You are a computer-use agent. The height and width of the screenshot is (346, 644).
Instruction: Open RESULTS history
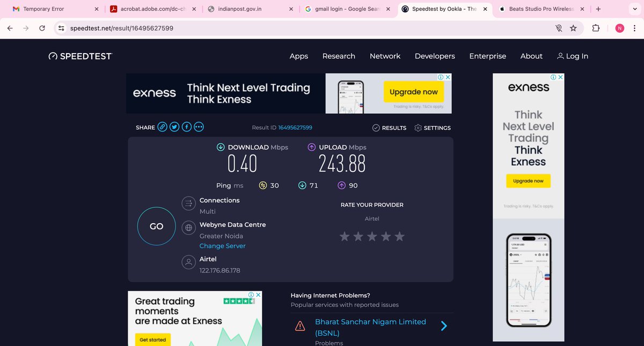click(x=389, y=128)
